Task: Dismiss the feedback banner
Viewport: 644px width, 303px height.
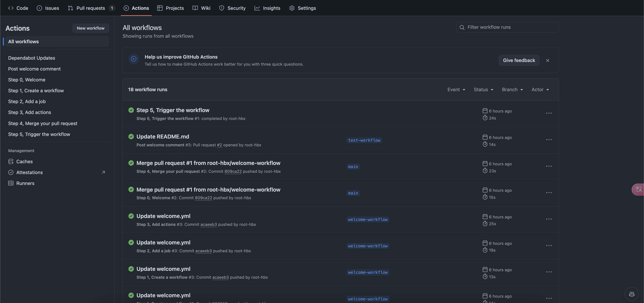Action: click(548, 60)
